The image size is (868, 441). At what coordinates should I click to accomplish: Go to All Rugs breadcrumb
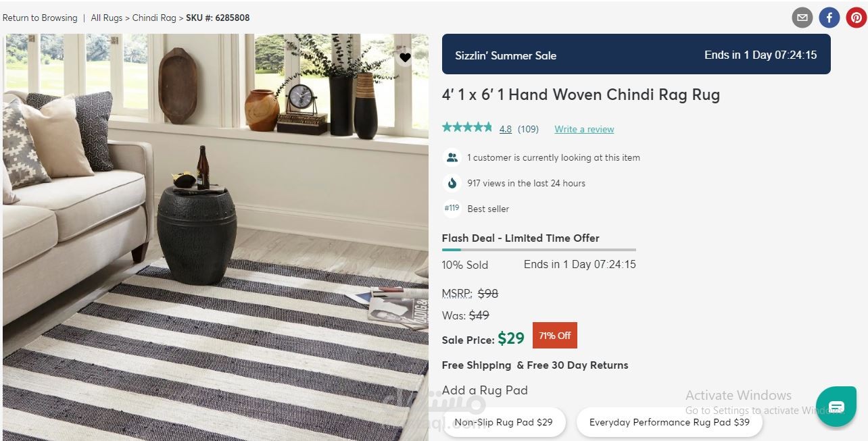107,18
